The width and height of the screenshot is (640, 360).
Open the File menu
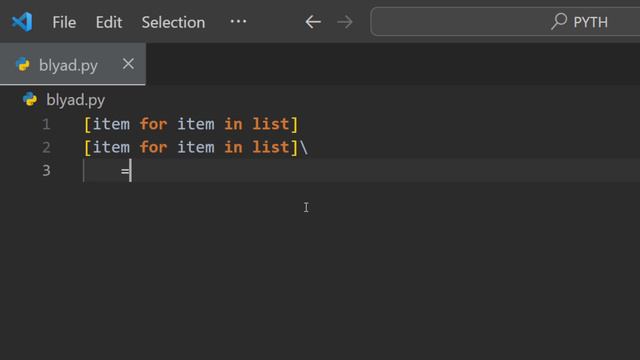click(x=64, y=22)
